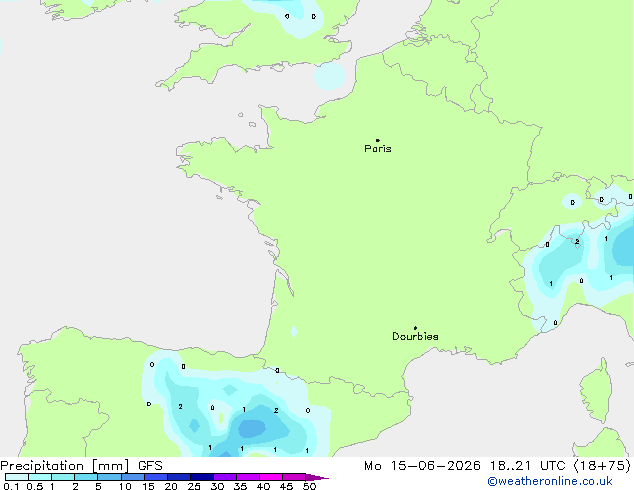Click the 'Mo 15-06-2026 18..21 UTC' date text
The width and height of the screenshot is (634, 490).
click(465, 466)
